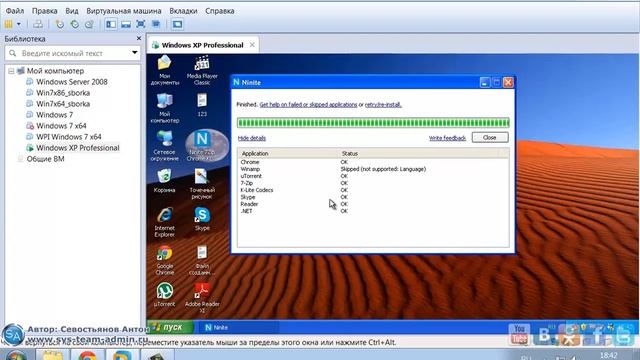
Task: Click the Ninite installer desktop icon
Action: pos(202,146)
